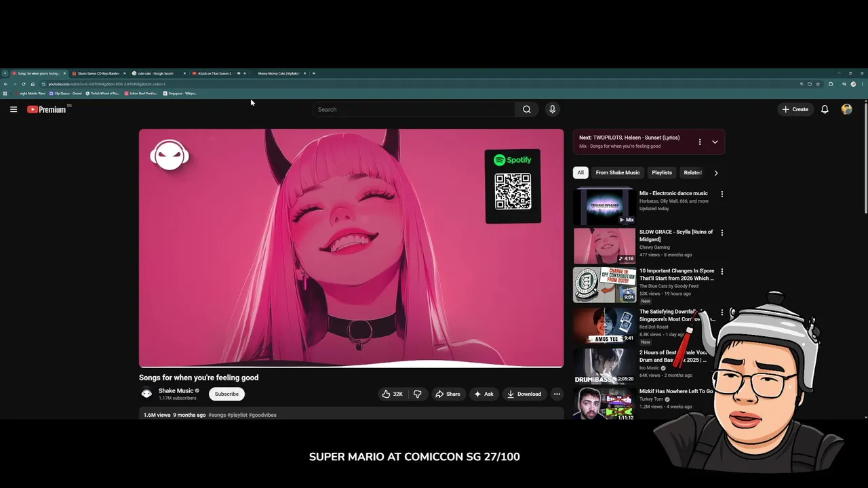Show more filter chips arrow
Image resolution: width=868 pixels, height=488 pixels.
tap(715, 173)
